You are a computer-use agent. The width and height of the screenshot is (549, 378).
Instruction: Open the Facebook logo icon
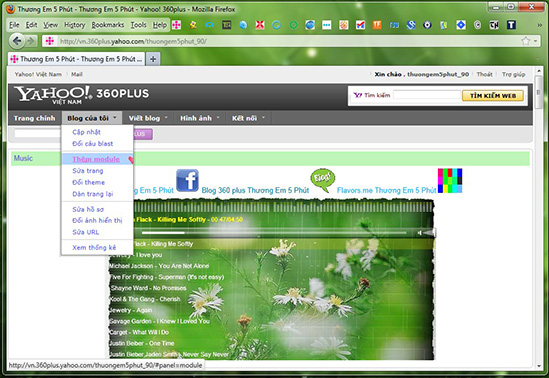pos(187,180)
